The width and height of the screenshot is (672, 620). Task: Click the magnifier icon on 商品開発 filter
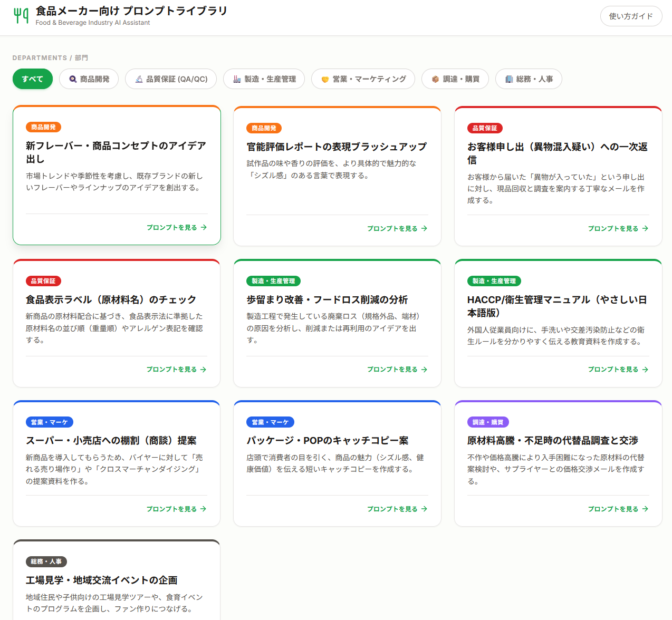[x=73, y=79]
